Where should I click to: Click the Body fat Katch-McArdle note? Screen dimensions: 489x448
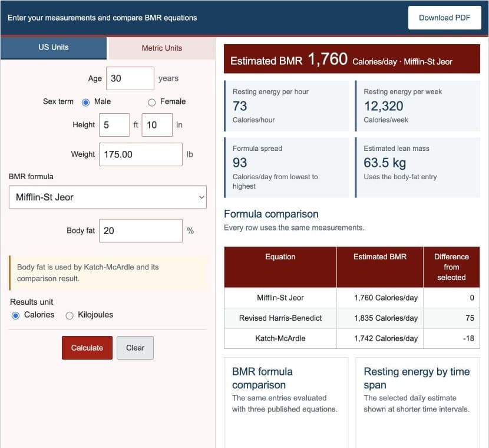(108, 273)
